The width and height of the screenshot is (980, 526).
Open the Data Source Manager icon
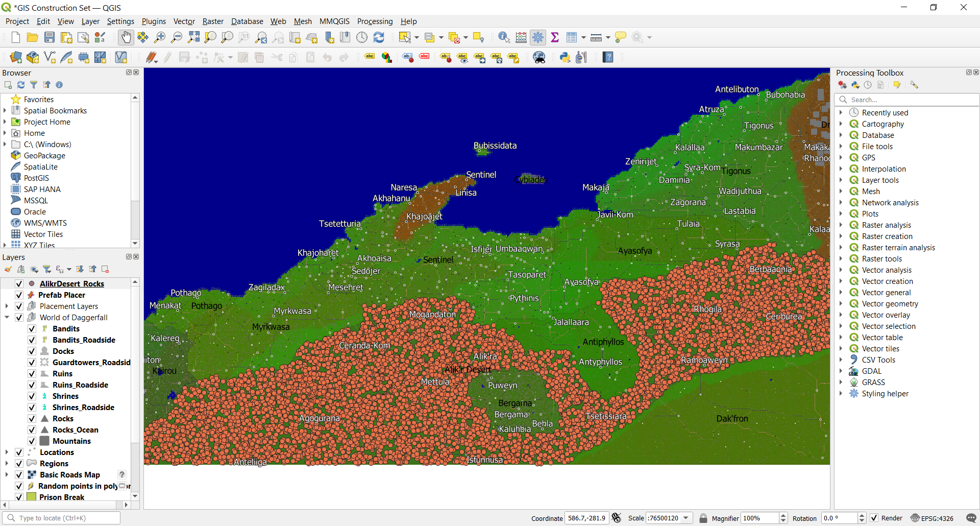tap(16, 57)
